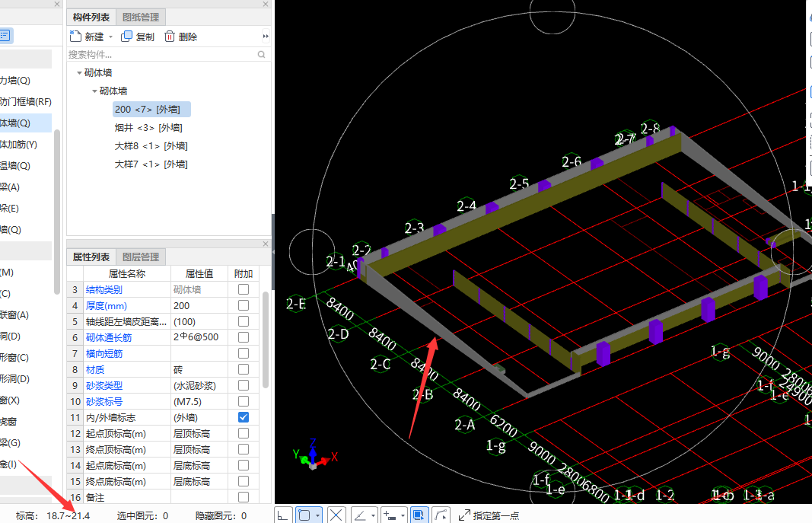Open the object snap dropdown arrow
The width and height of the screenshot is (812, 523).
(317, 515)
